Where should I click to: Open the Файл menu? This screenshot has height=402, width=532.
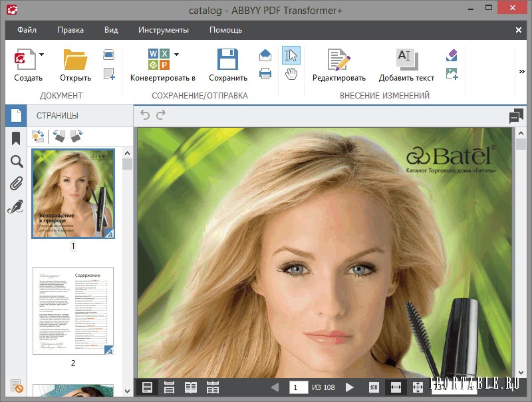point(27,30)
